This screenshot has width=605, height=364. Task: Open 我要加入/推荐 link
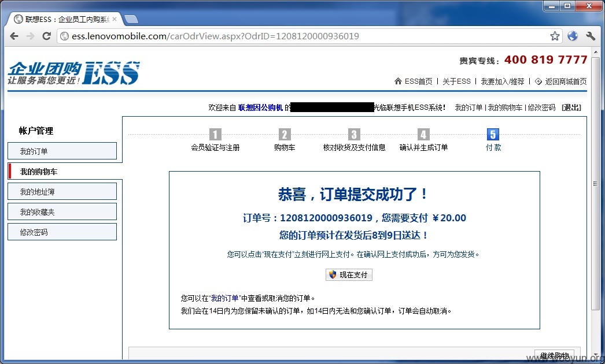coord(503,81)
